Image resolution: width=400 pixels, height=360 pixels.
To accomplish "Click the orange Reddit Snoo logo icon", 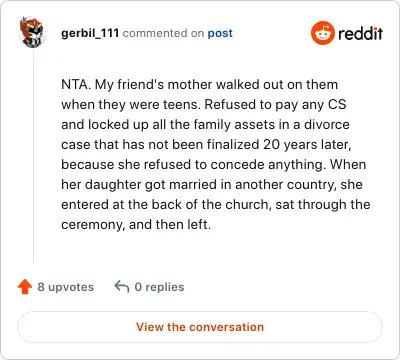I will pos(322,33).
